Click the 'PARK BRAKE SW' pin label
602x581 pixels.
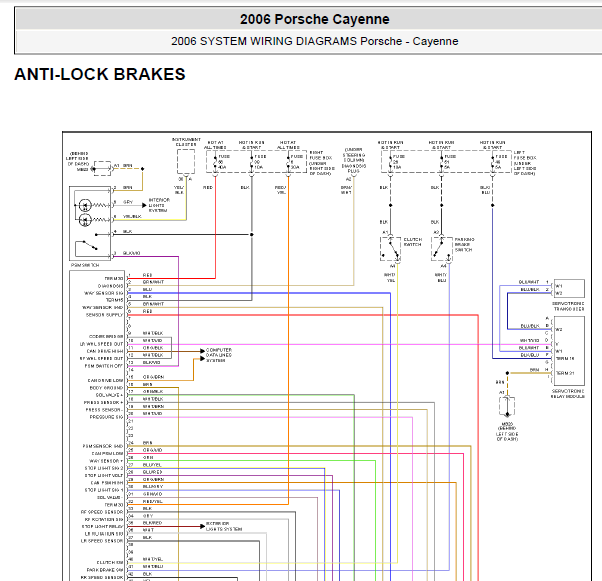tap(105, 569)
